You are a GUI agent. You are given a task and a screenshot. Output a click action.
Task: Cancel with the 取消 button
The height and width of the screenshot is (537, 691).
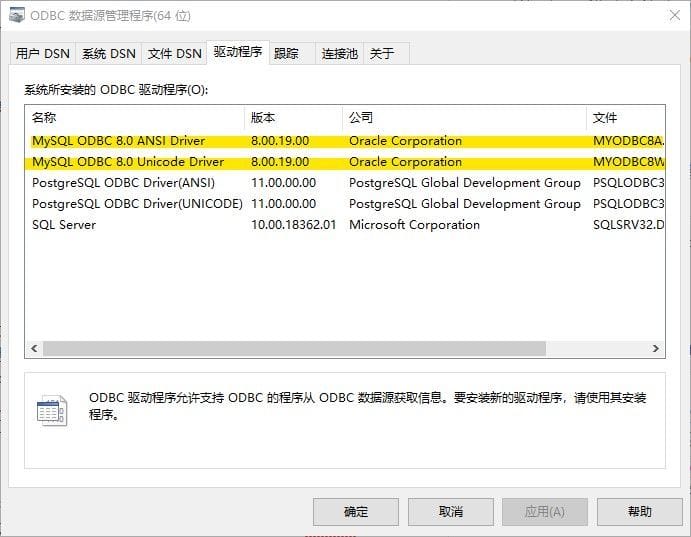click(x=450, y=512)
